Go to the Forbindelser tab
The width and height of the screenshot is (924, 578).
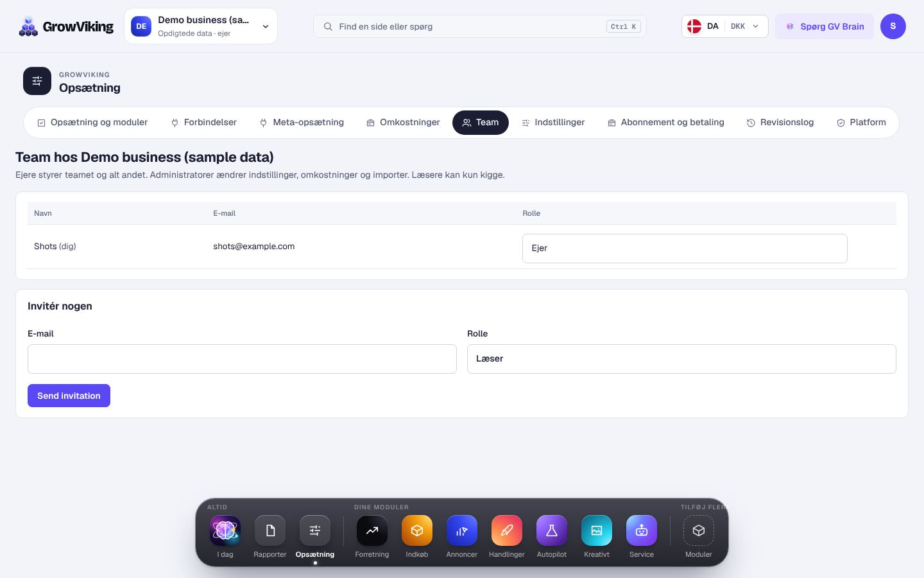[203, 123]
